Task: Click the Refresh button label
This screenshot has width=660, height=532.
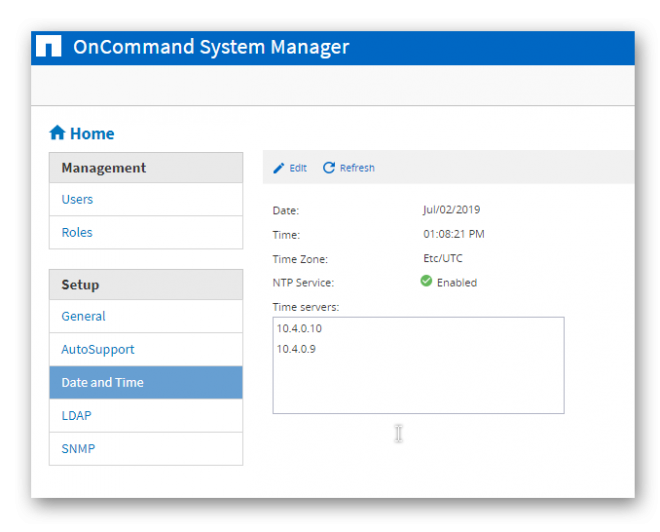Action: click(x=357, y=168)
